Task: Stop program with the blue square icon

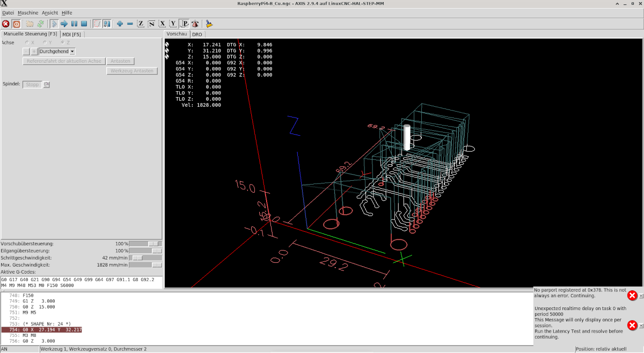Action: (84, 24)
